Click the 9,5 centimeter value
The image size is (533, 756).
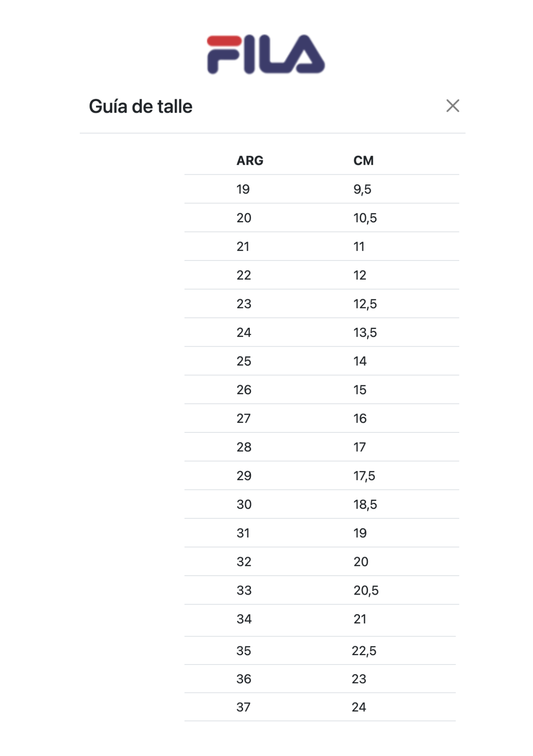coord(362,189)
